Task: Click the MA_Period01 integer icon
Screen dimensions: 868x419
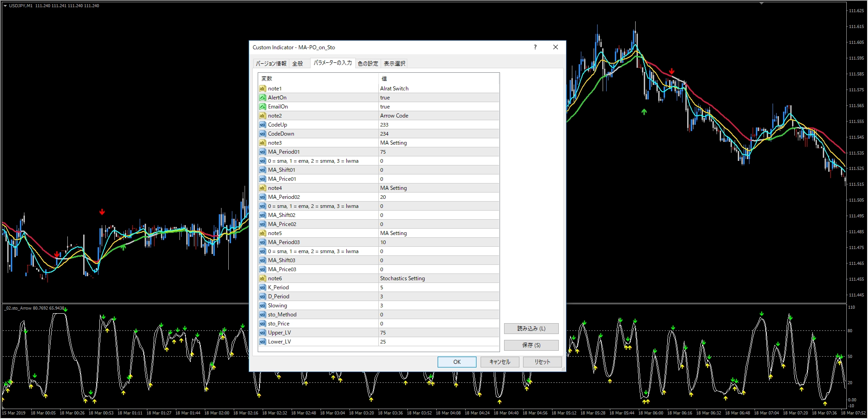Action: [262, 152]
